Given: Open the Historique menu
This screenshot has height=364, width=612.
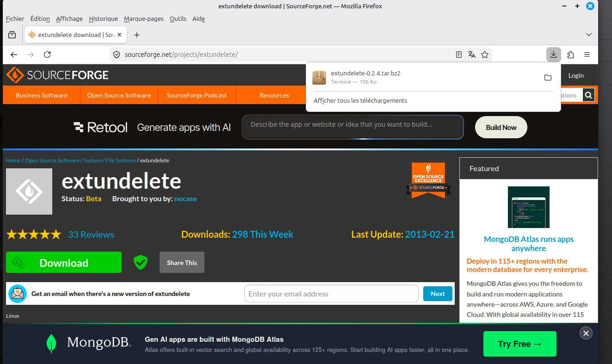Looking at the screenshot, I should click(x=103, y=19).
